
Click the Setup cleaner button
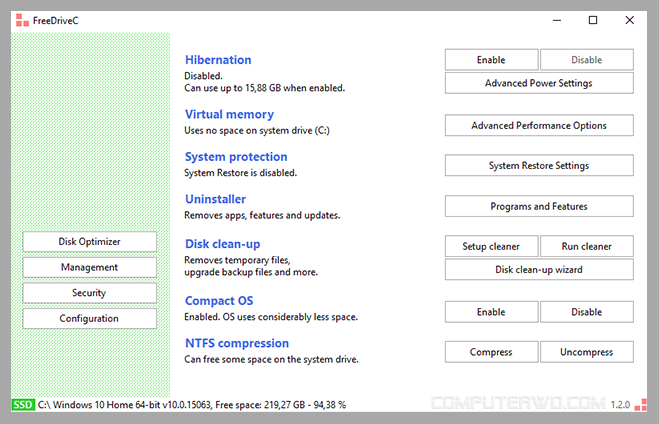(491, 246)
